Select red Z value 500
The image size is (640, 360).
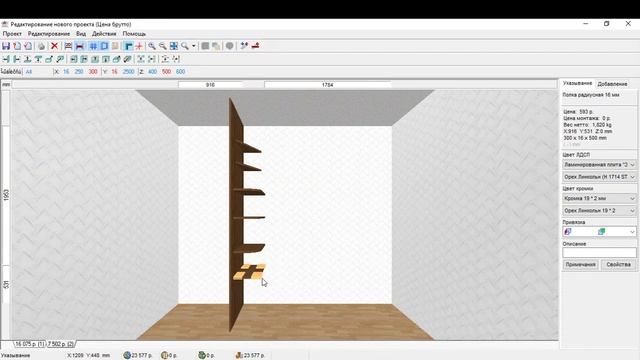(167, 71)
